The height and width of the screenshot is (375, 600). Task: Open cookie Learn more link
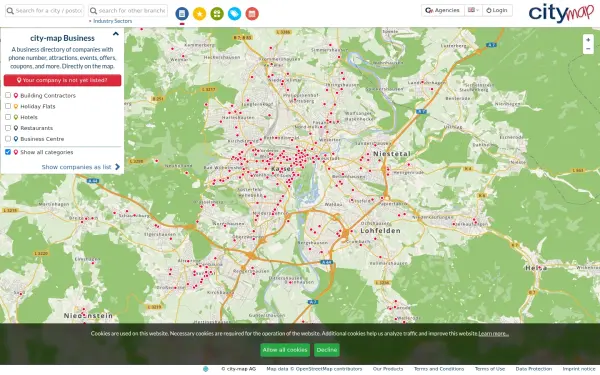493,334
